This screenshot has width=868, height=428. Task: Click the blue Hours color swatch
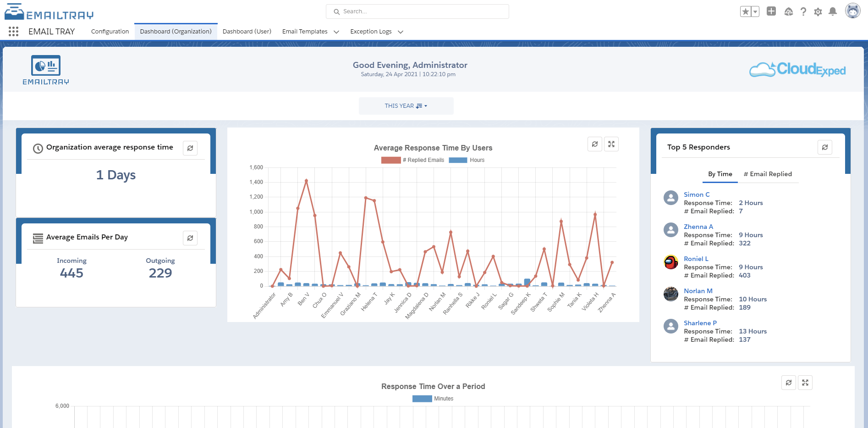pyautogui.click(x=458, y=160)
